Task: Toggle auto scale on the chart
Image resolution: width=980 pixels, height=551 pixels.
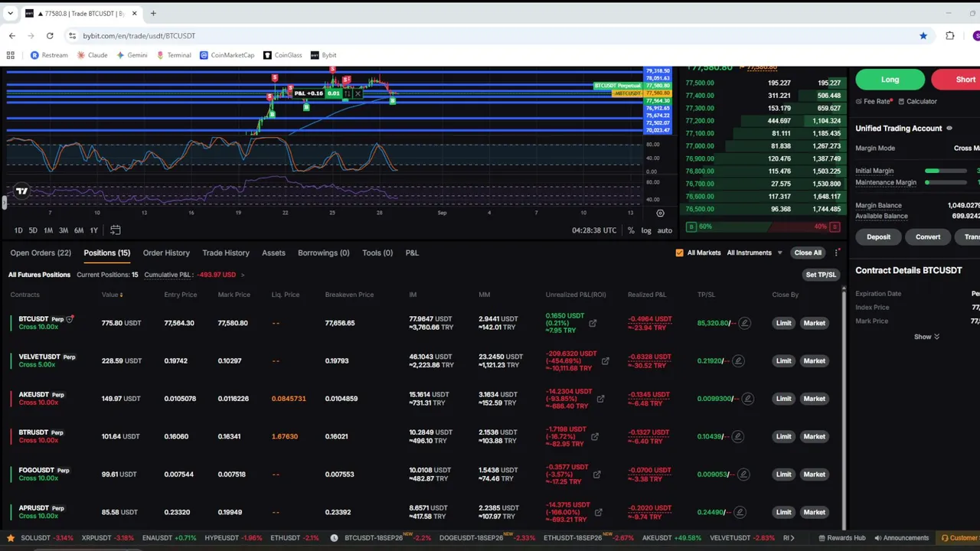Action: tap(665, 230)
